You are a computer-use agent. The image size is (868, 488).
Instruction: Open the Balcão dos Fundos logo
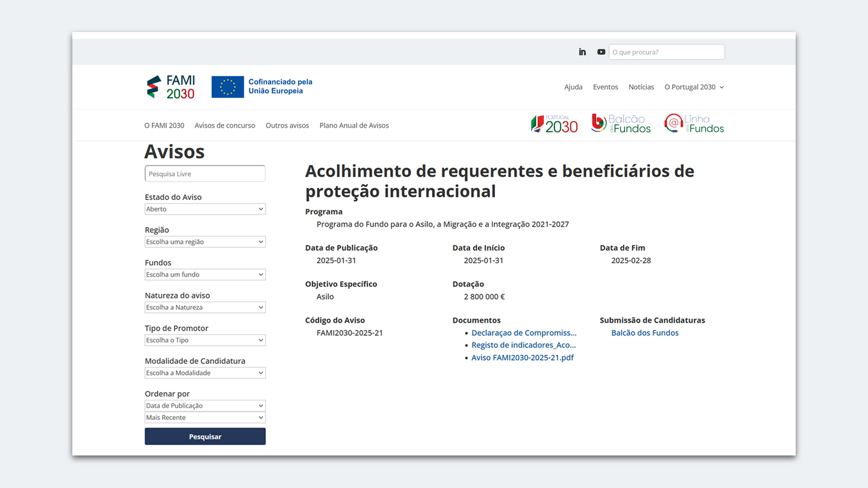click(x=621, y=124)
